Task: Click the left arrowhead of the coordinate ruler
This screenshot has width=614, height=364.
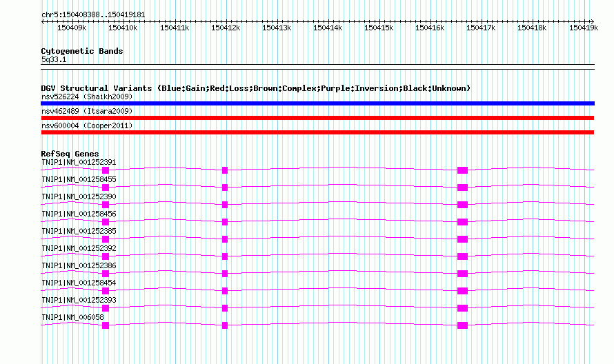Action: pyautogui.click(x=43, y=22)
